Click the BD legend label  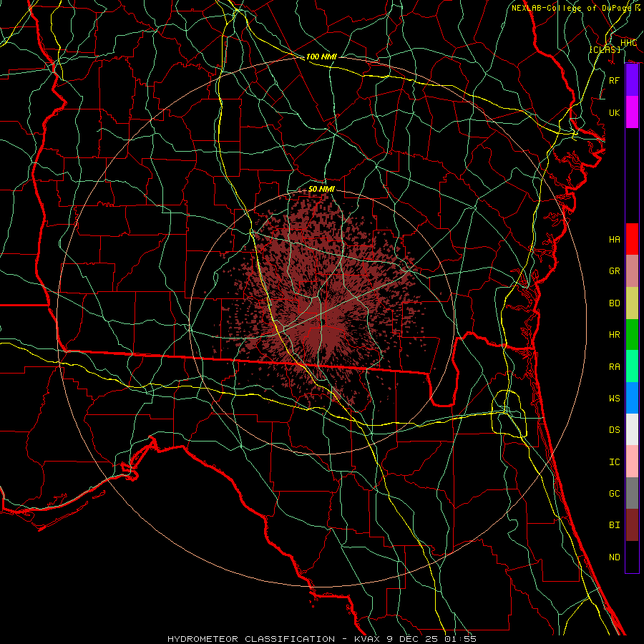(x=615, y=303)
